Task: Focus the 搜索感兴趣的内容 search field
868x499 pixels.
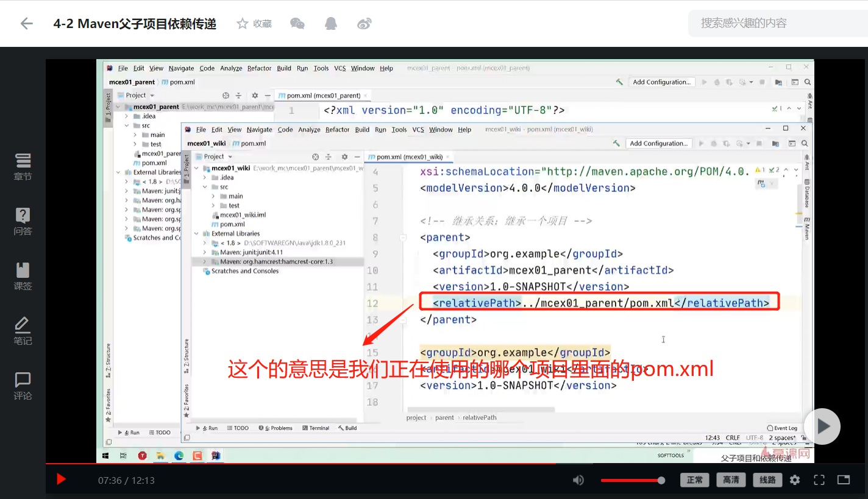Action: point(778,23)
